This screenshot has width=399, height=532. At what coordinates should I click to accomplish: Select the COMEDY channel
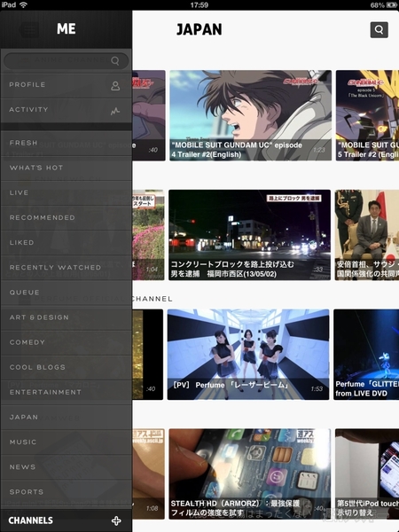pyautogui.click(x=66, y=342)
